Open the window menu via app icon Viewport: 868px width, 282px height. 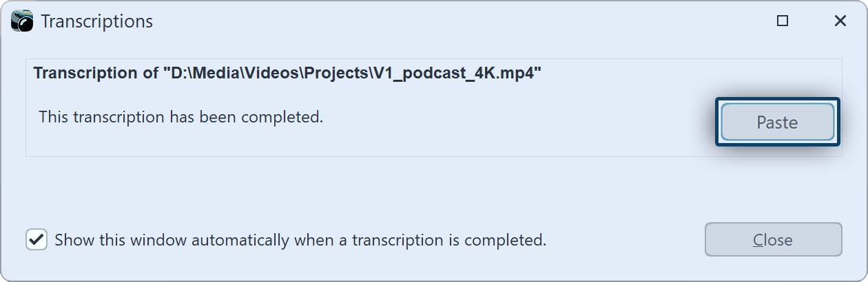[22, 21]
